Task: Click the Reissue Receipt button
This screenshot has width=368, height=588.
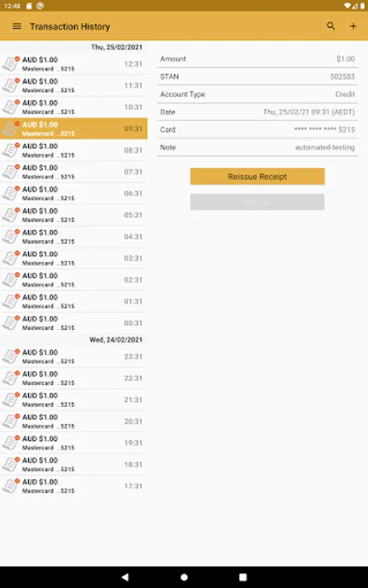Action: tap(257, 176)
